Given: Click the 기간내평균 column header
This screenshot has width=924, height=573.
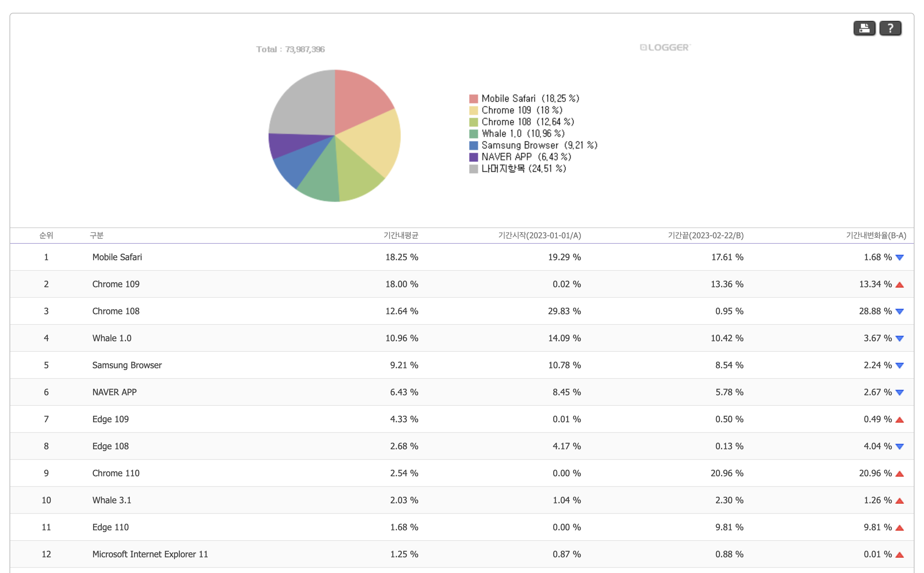Looking at the screenshot, I should click(x=401, y=235).
